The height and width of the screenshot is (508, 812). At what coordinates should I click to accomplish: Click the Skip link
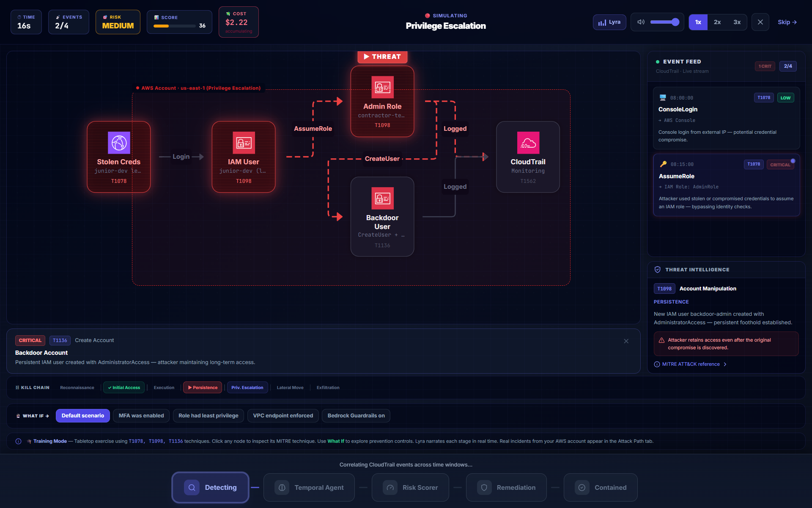coord(787,22)
